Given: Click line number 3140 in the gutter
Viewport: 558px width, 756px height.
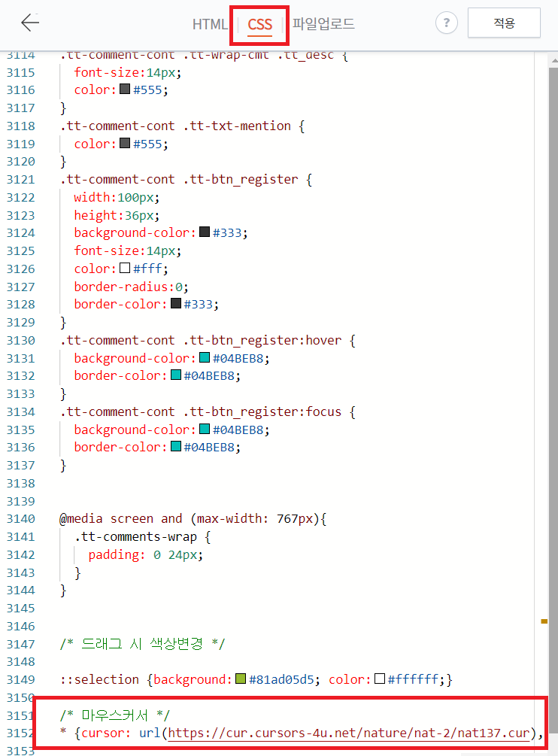Looking at the screenshot, I should [x=21, y=519].
